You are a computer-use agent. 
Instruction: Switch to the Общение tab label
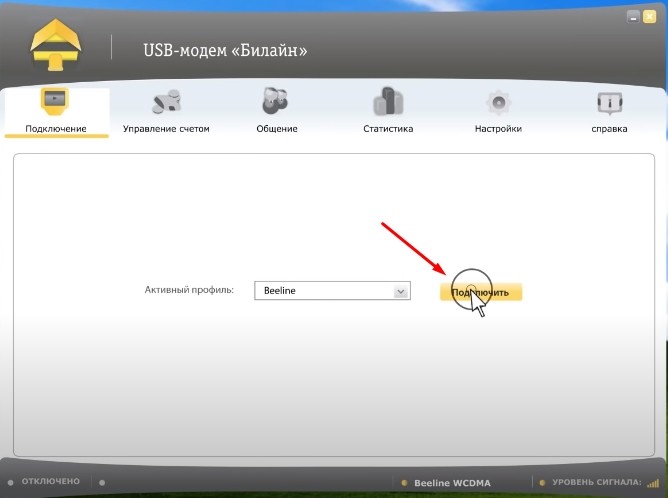[277, 129]
